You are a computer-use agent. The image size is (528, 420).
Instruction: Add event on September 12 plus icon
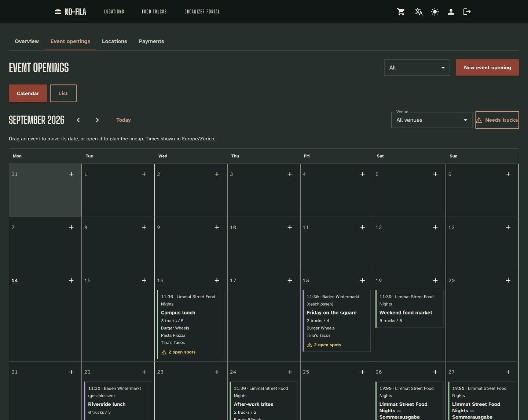point(435,227)
